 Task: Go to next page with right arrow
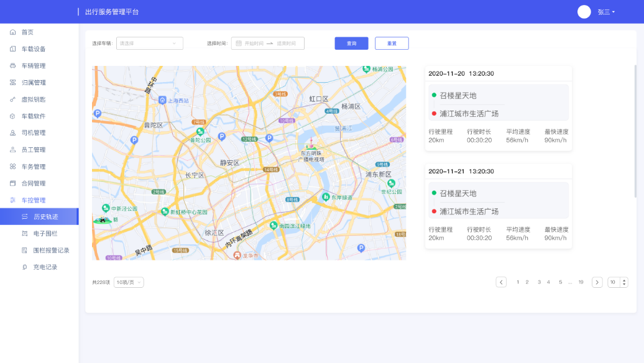(x=597, y=282)
